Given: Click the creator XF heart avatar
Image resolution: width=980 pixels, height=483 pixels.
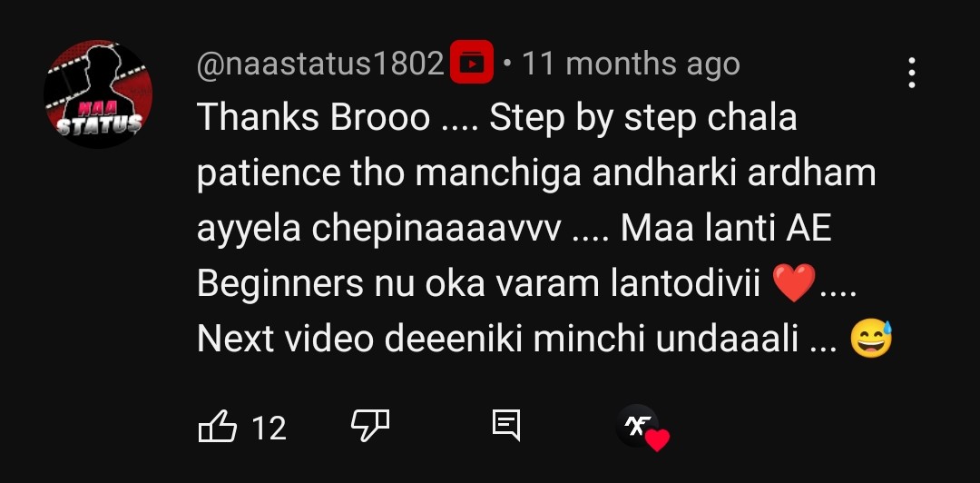Looking at the screenshot, I should [x=637, y=426].
